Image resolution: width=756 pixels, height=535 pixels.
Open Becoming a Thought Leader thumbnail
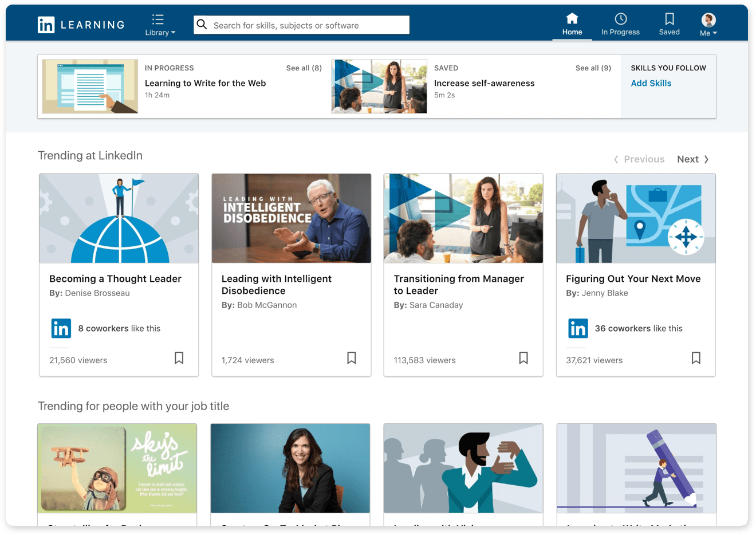119,218
